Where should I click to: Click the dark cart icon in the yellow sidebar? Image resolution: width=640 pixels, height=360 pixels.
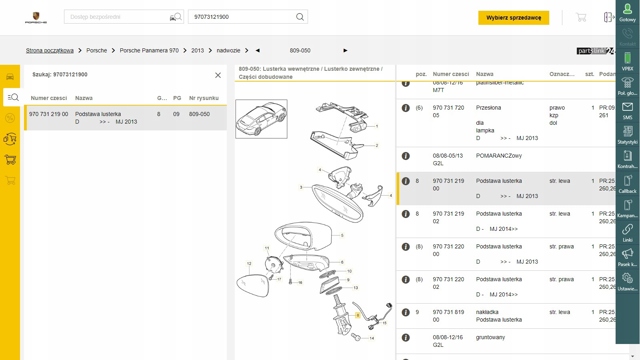(10, 160)
